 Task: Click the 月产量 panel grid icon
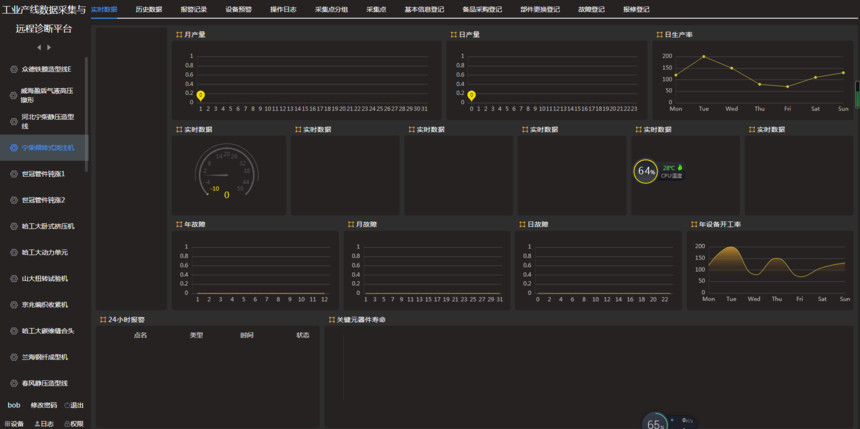pyautogui.click(x=178, y=34)
